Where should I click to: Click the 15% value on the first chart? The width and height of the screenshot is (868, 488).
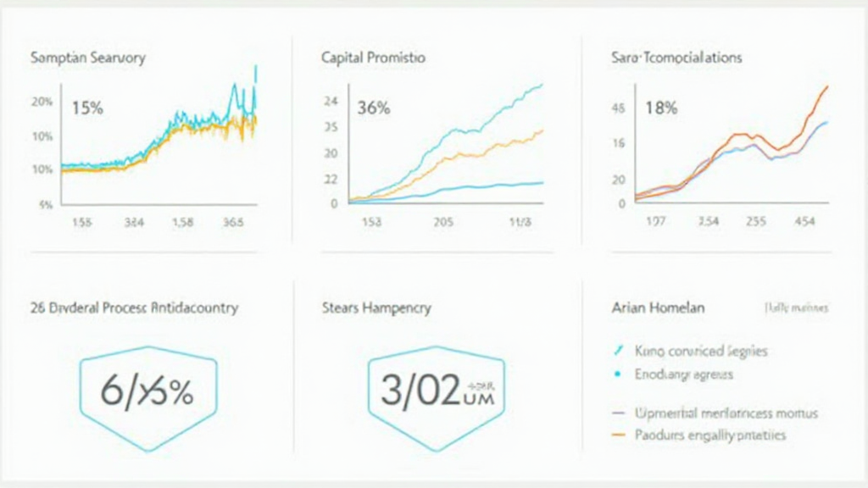pyautogui.click(x=87, y=108)
